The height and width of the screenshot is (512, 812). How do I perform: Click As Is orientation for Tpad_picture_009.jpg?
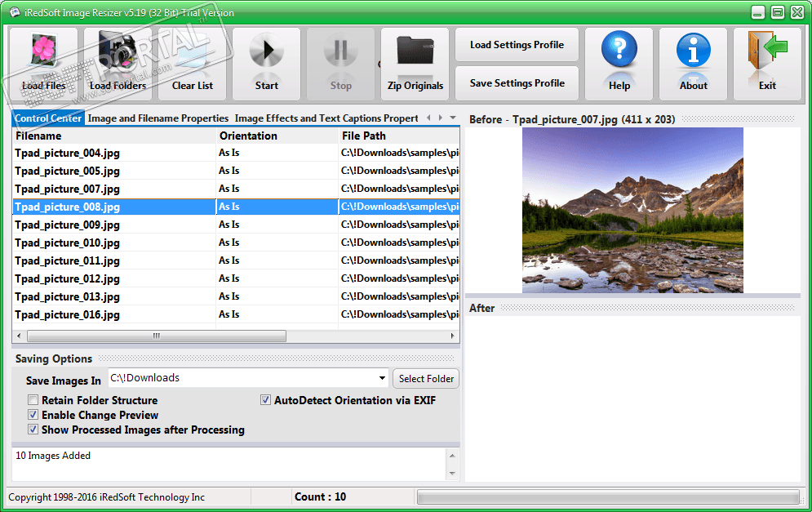229,225
